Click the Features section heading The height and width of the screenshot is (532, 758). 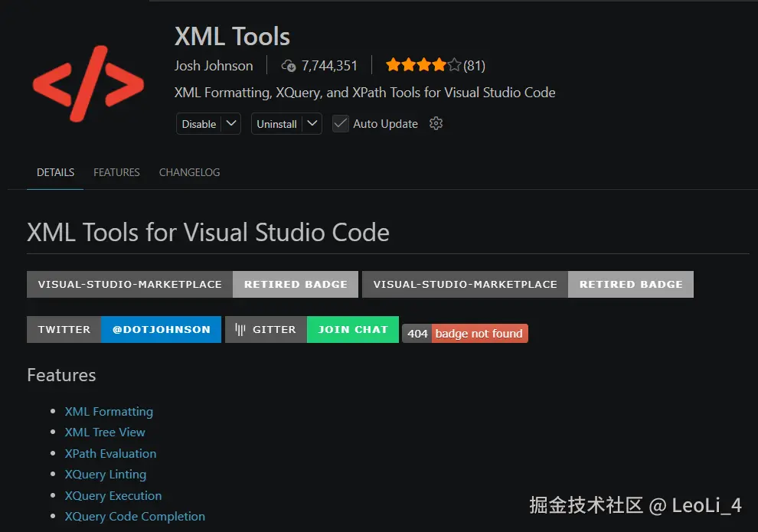coord(61,375)
